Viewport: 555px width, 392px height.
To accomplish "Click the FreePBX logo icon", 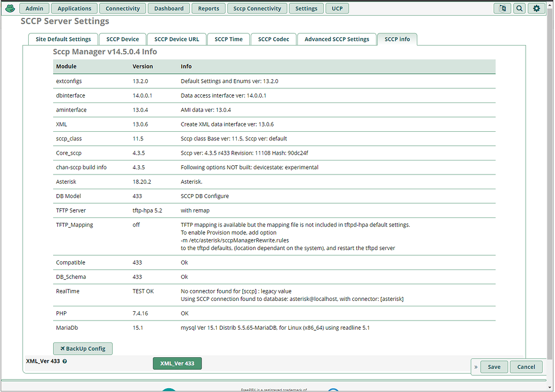I will coord(10,8).
